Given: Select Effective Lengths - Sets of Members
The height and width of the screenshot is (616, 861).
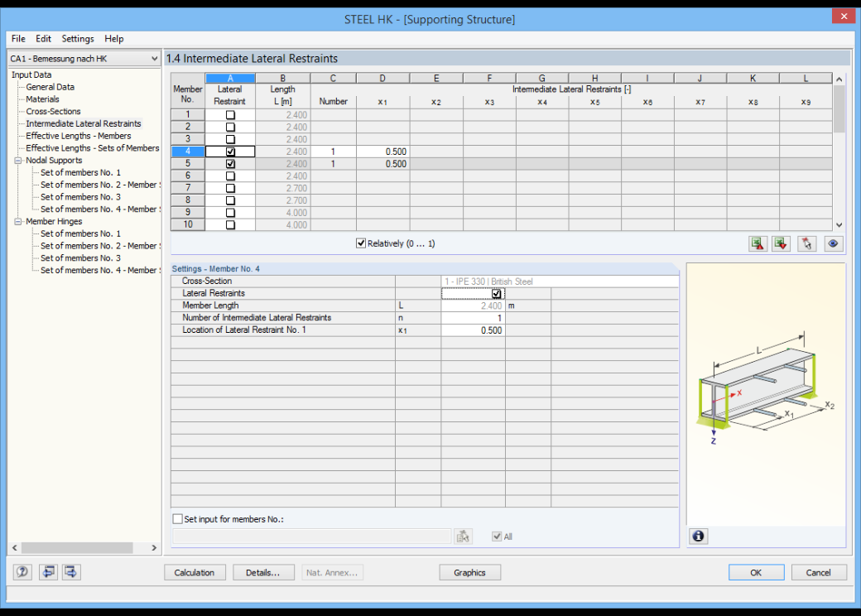Looking at the screenshot, I should pyautogui.click(x=92, y=148).
